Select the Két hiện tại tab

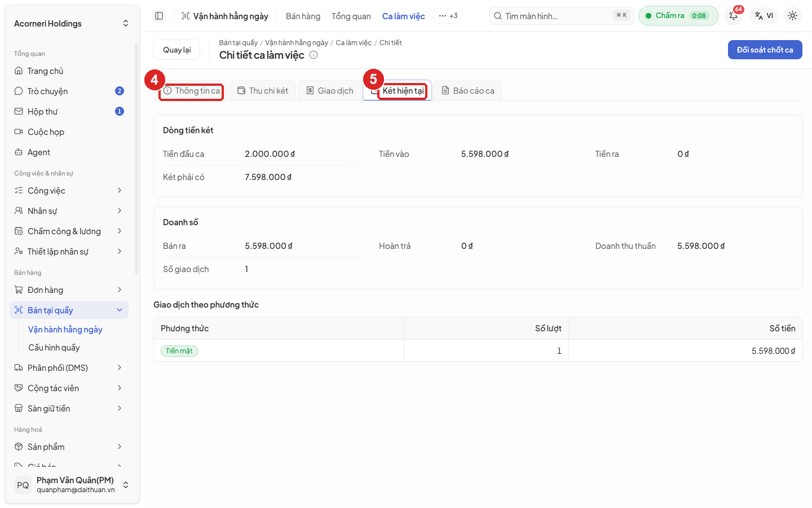click(398, 91)
